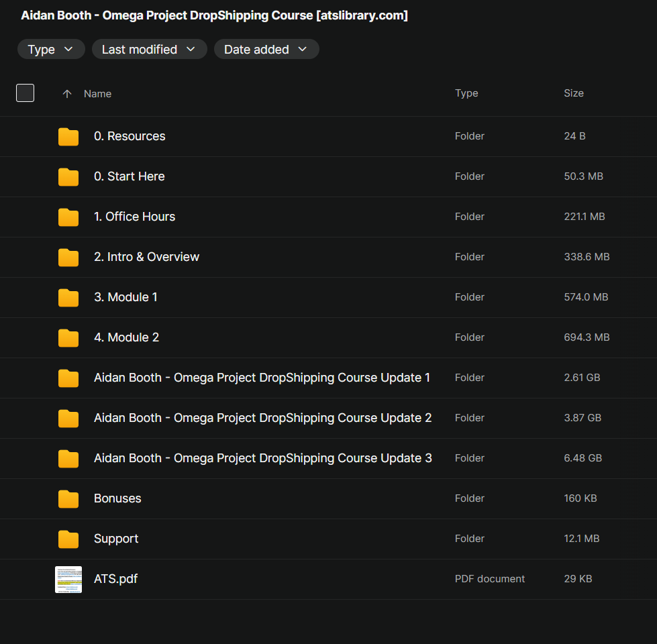657x644 pixels.
Task: Sort by the Size column header
Action: [574, 93]
